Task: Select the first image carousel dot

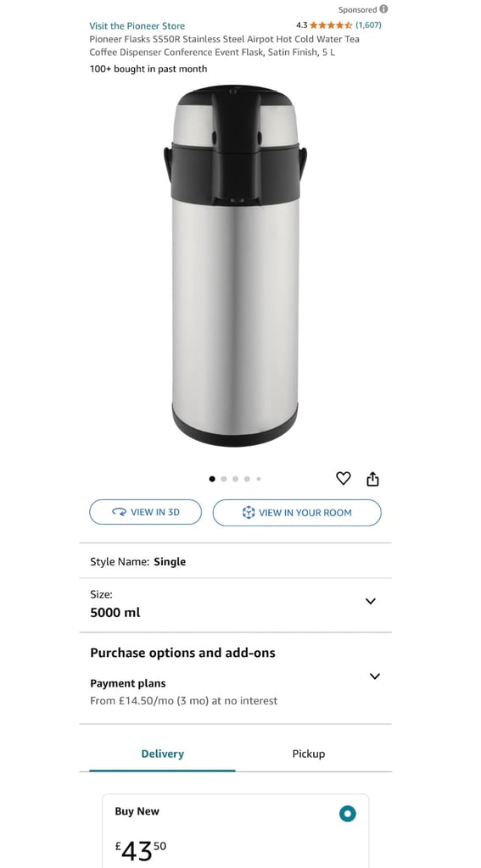Action: (x=212, y=479)
